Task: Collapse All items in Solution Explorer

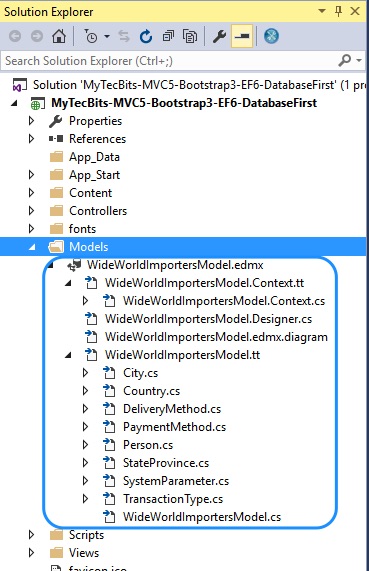Action: [x=168, y=36]
